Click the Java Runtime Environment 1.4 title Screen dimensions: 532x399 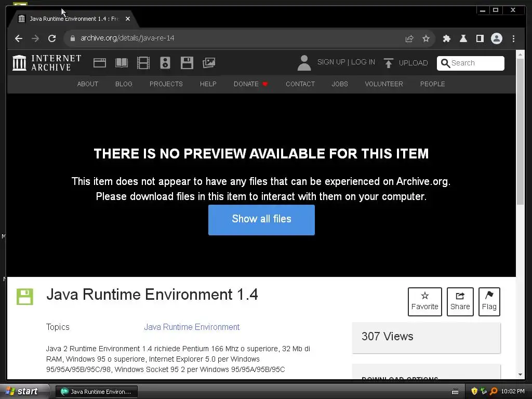152,295
